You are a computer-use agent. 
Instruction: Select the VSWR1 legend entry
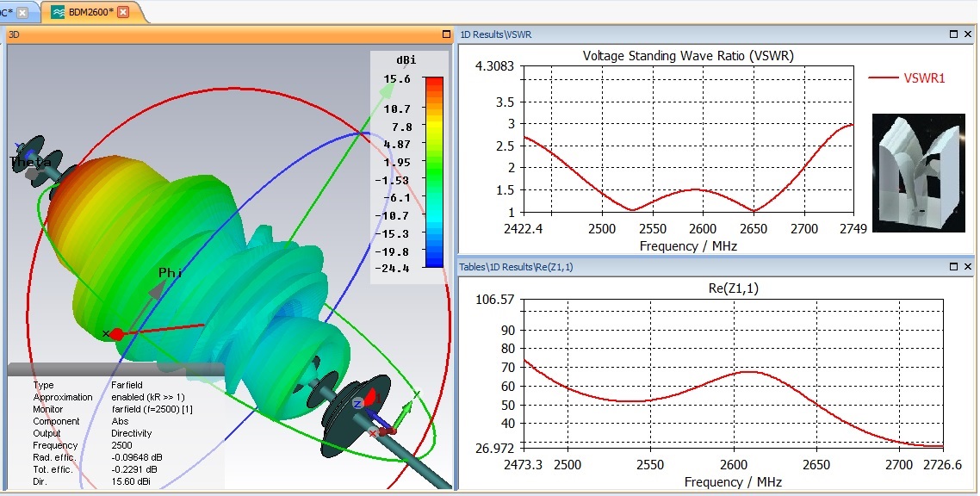tap(907, 78)
